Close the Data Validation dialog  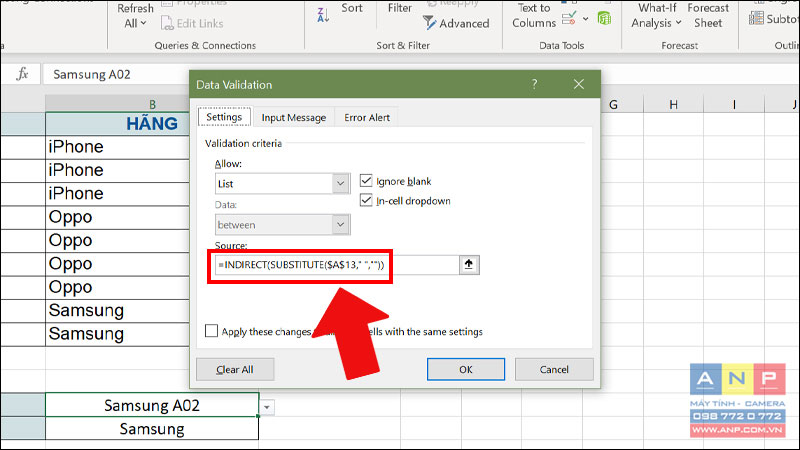coord(579,84)
